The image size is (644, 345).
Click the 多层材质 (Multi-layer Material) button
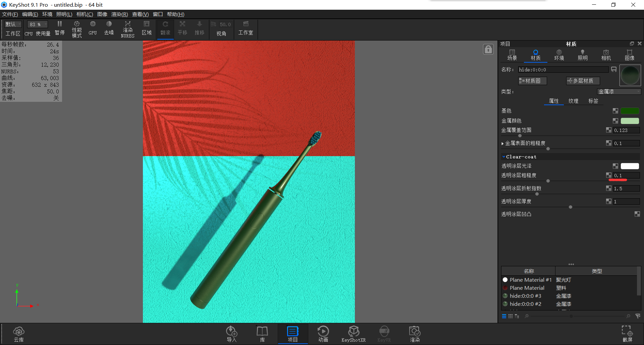[x=583, y=81]
